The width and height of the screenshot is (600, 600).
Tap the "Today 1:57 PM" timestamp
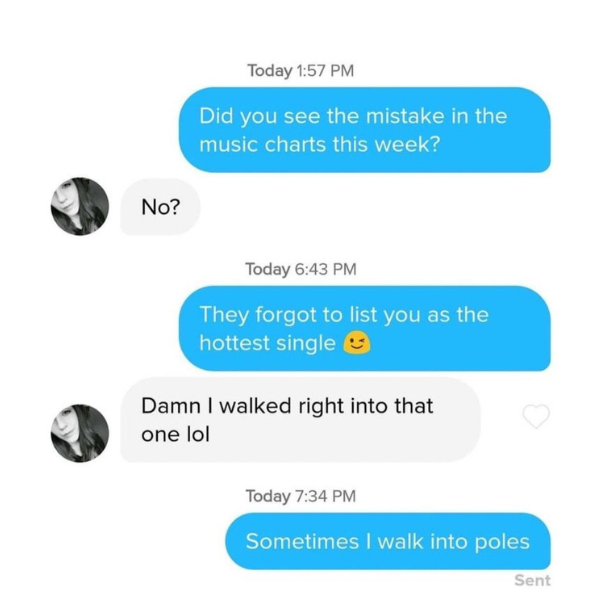click(x=300, y=71)
